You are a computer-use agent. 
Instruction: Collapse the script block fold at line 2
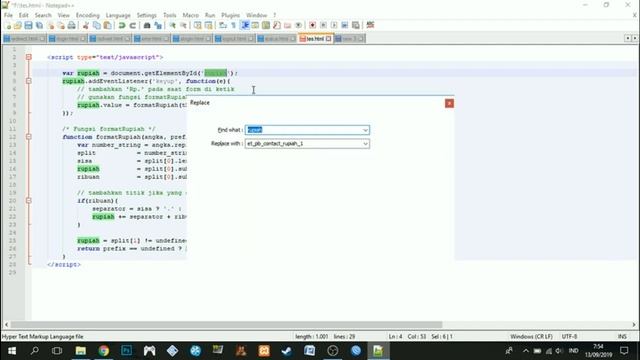pyautogui.click(x=29, y=57)
